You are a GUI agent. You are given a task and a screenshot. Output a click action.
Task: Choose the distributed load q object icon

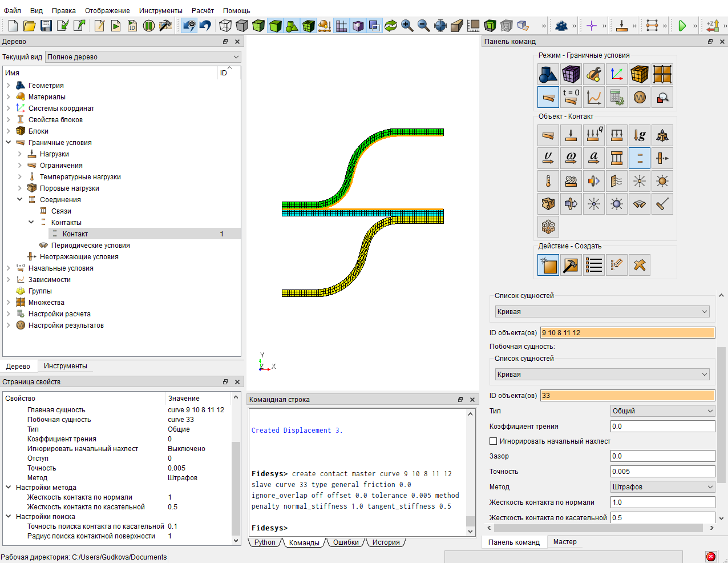[594, 135]
